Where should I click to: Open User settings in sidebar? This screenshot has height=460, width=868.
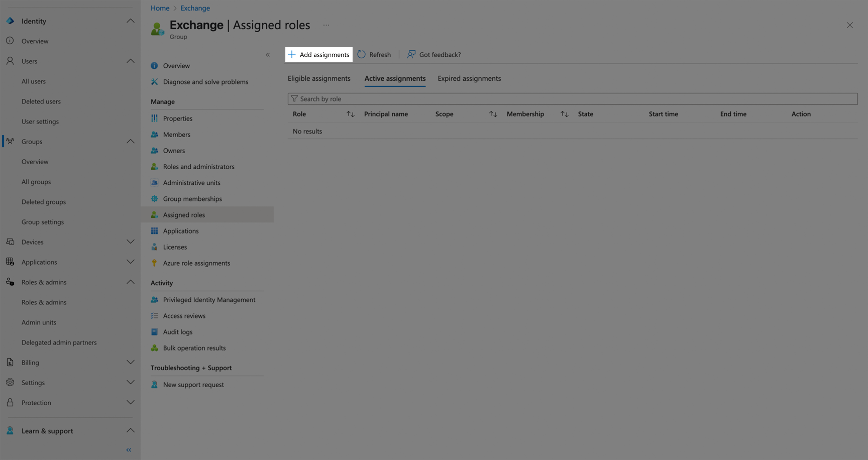[40, 122]
